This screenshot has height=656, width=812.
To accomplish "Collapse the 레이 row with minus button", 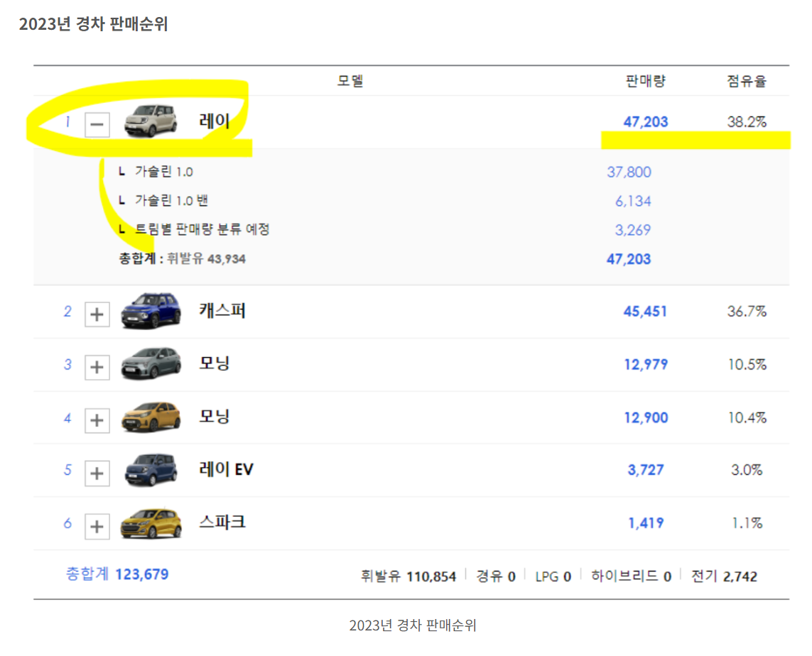I will point(97,125).
